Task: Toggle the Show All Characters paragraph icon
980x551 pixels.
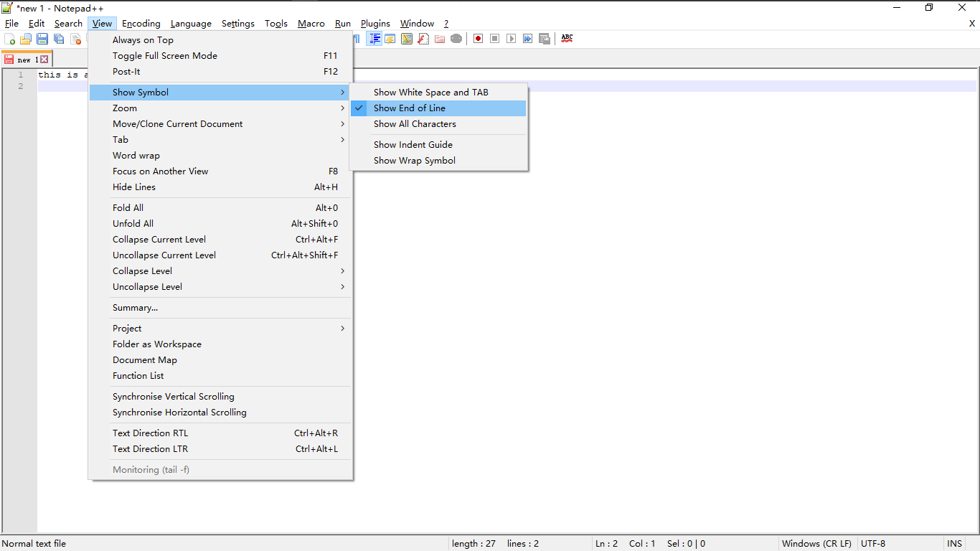Action: pos(357,38)
